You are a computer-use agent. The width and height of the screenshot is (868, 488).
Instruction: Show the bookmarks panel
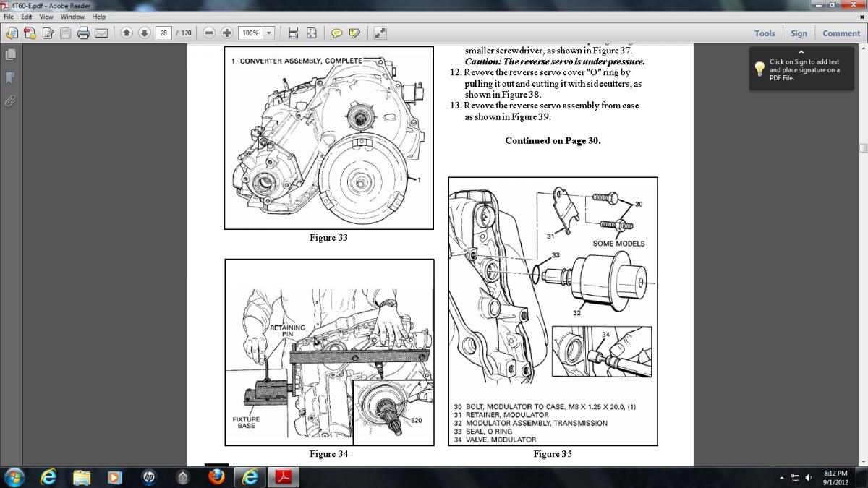[10, 77]
